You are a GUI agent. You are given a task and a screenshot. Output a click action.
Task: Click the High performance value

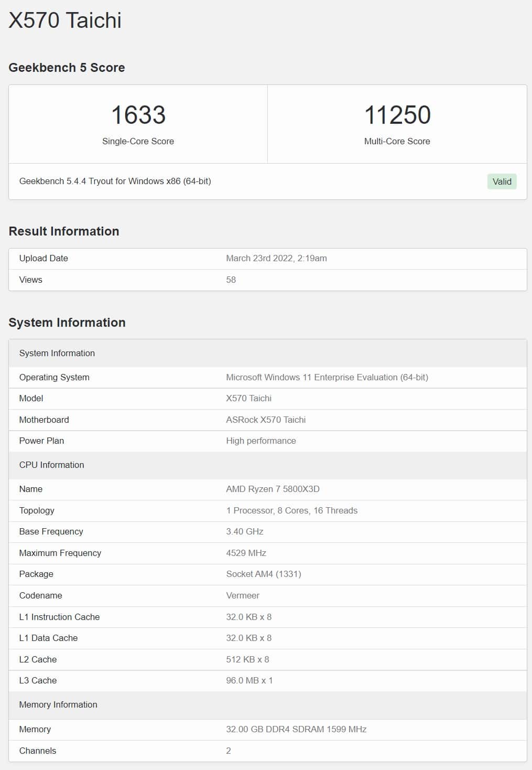261,441
